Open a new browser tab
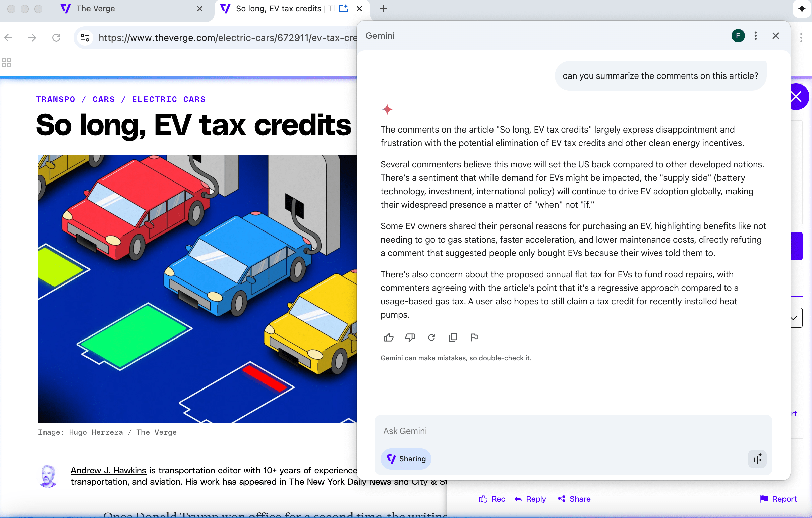The height and width of the screenshot is (518, 812). (383, 9)
